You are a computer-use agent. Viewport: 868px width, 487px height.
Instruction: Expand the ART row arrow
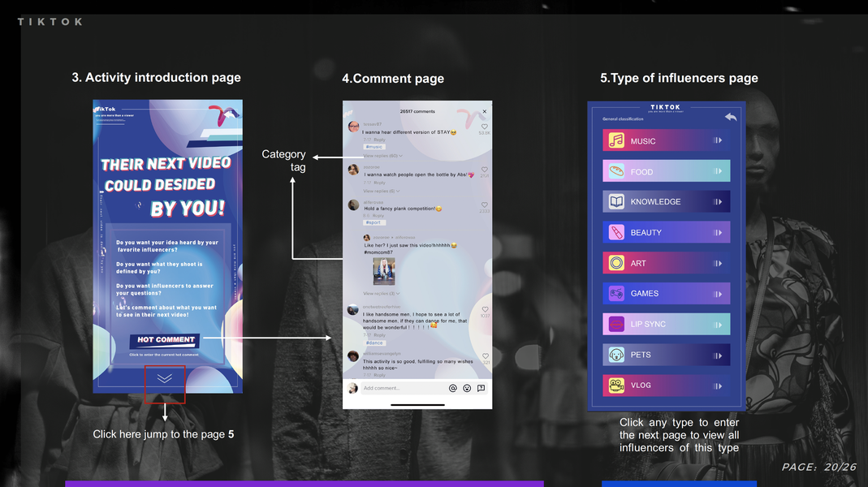coord(718,264)
